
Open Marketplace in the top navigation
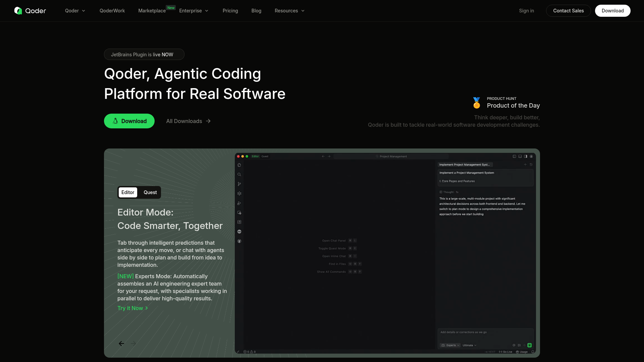(x=152, y=11)
